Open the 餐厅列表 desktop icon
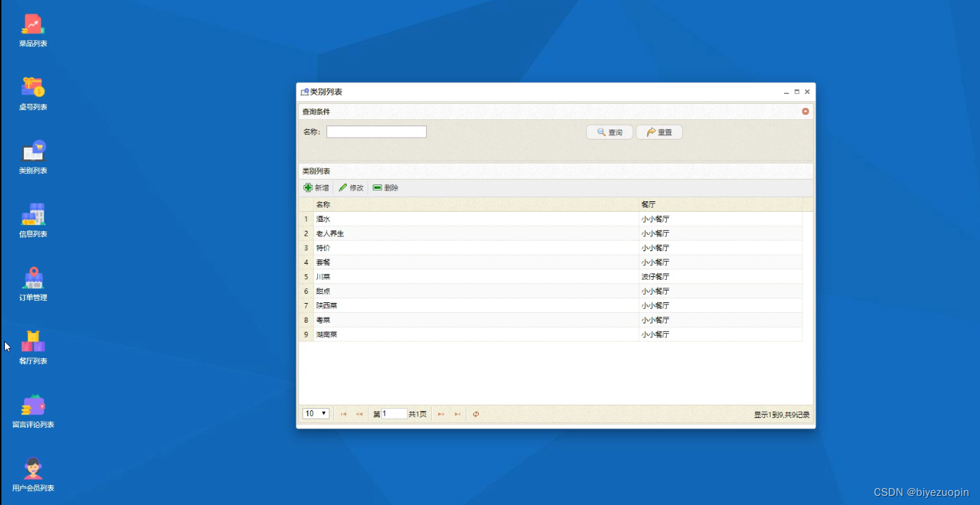This screenshot has height=505, width=980. (x=33, y=348)
